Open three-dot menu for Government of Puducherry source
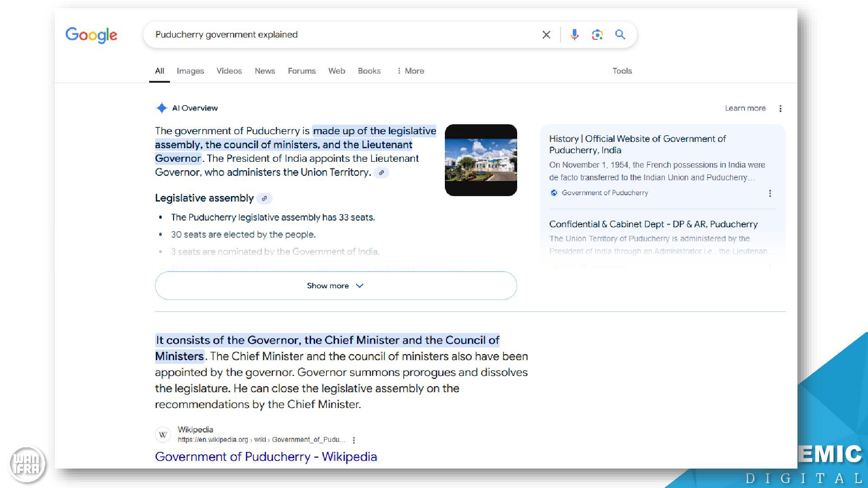868x488 pixels. point(770,193)
